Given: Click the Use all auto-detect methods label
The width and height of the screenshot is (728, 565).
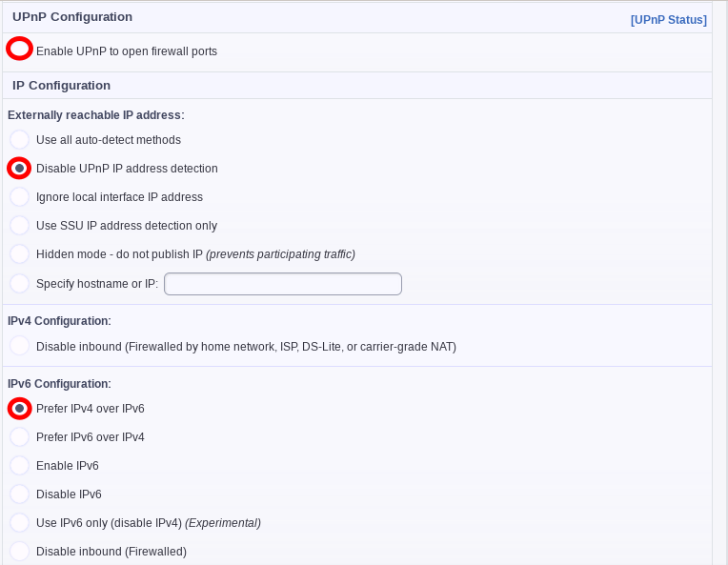Looking at the screenshot, I should click(x=109, y=140).
